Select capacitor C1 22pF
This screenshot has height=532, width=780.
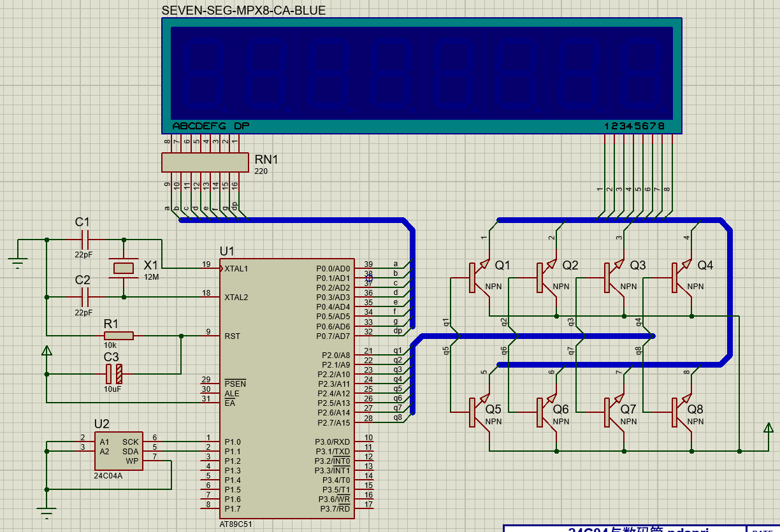coord(85,240)
